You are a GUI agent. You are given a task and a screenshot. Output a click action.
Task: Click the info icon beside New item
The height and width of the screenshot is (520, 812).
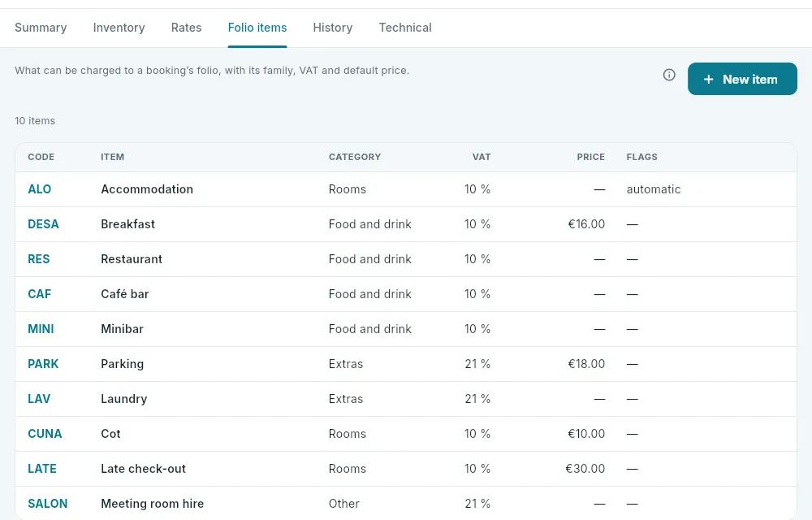[x=669, y=75]
